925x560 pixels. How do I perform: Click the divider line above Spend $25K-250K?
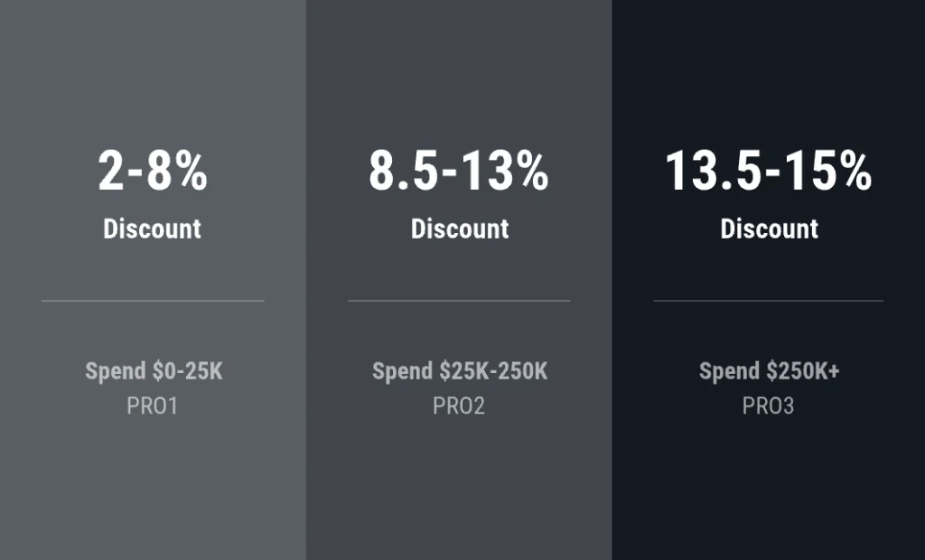[x=459, y=301]
